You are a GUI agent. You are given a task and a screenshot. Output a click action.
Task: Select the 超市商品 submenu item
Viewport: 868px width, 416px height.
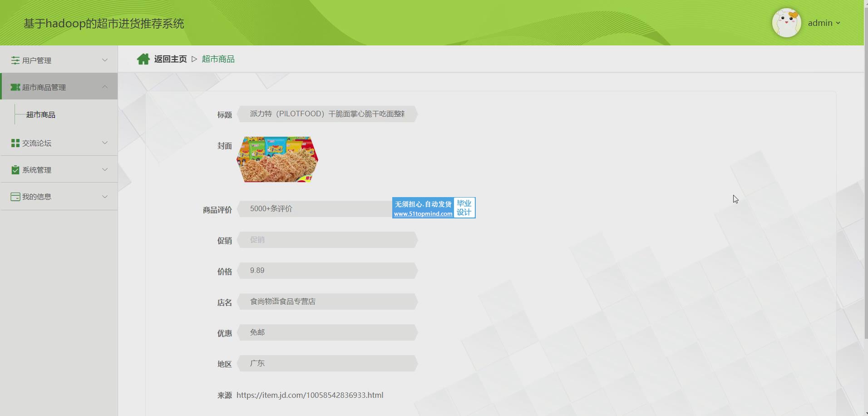coord(41,115)
